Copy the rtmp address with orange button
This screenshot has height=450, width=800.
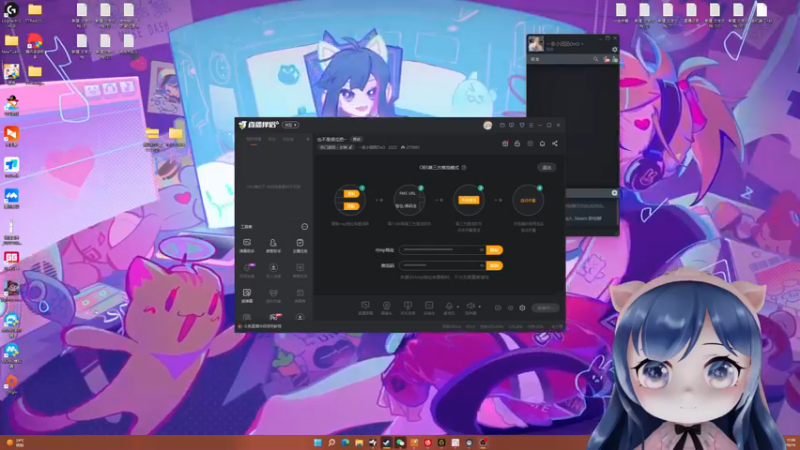pyautogui.click(x=494, y=250)
